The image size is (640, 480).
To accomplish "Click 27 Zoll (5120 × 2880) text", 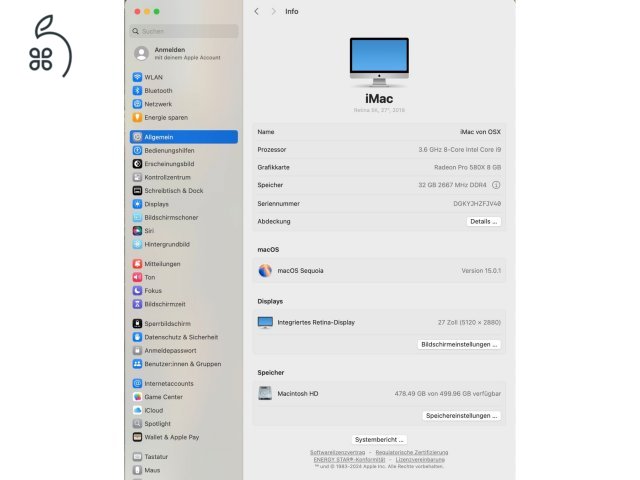I will click(x=469, y=322).
